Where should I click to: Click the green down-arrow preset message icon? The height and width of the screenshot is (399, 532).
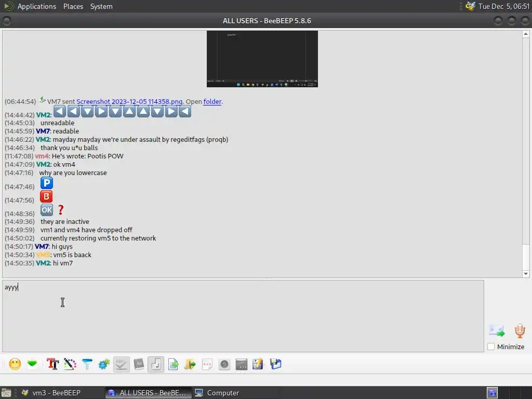click(32, 364)
